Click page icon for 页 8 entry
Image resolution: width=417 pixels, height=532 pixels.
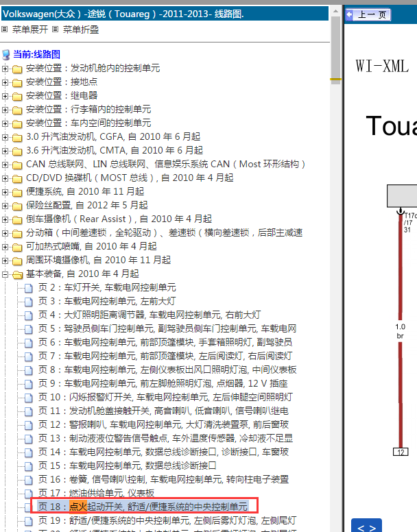click(x=29, y=370)
